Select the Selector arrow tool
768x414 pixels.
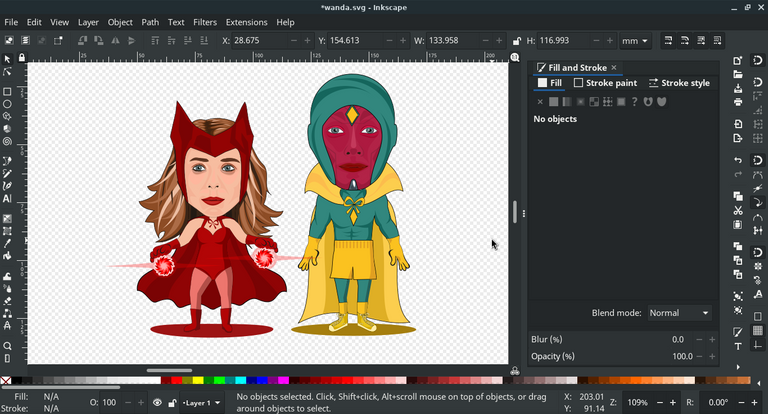pyautogui.click(x=7, y=59)
